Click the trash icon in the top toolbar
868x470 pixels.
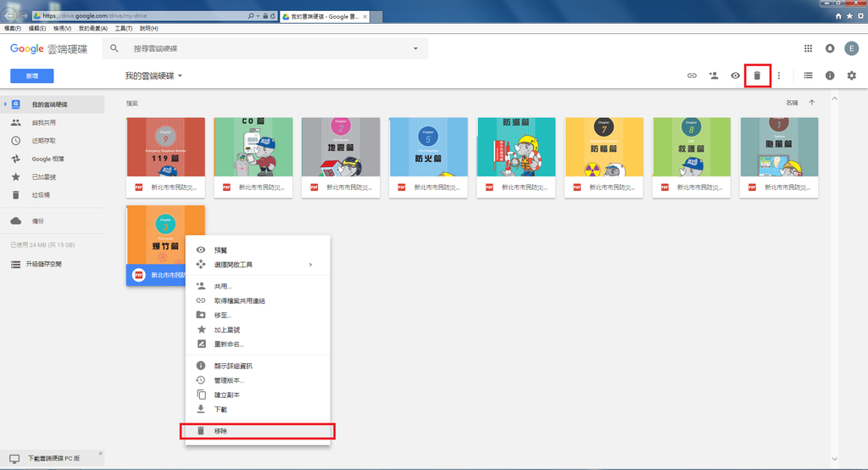[x=757, y=76]
